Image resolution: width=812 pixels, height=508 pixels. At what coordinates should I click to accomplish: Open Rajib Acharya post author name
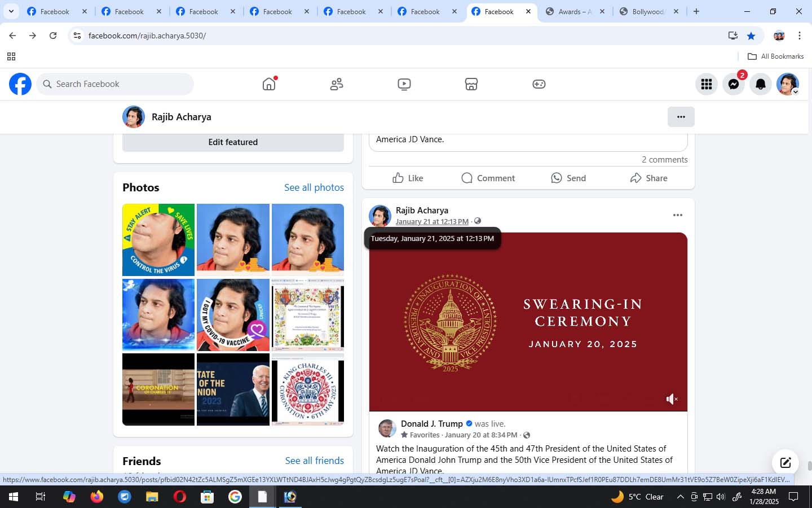click(x=422, y=211)
